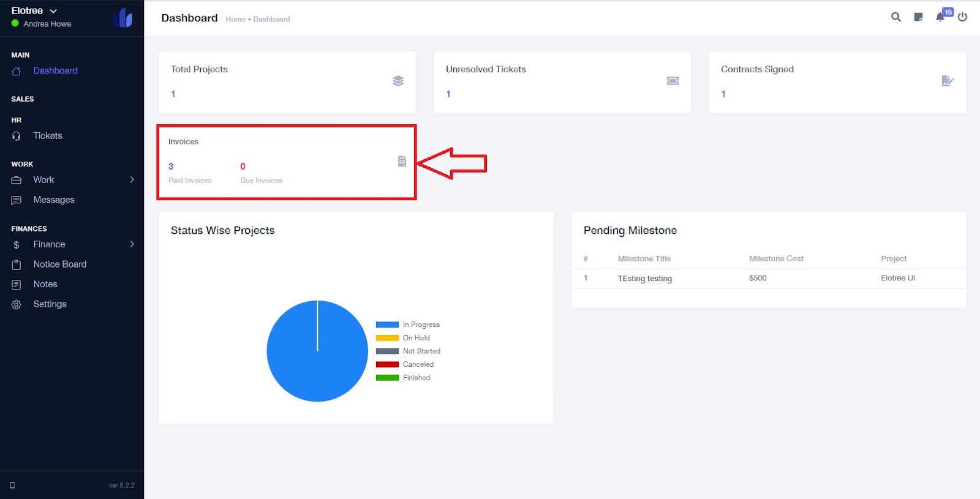Click the layers icon in Total Projects card
This screenshot has width=980, height=499.
(398, 81)
